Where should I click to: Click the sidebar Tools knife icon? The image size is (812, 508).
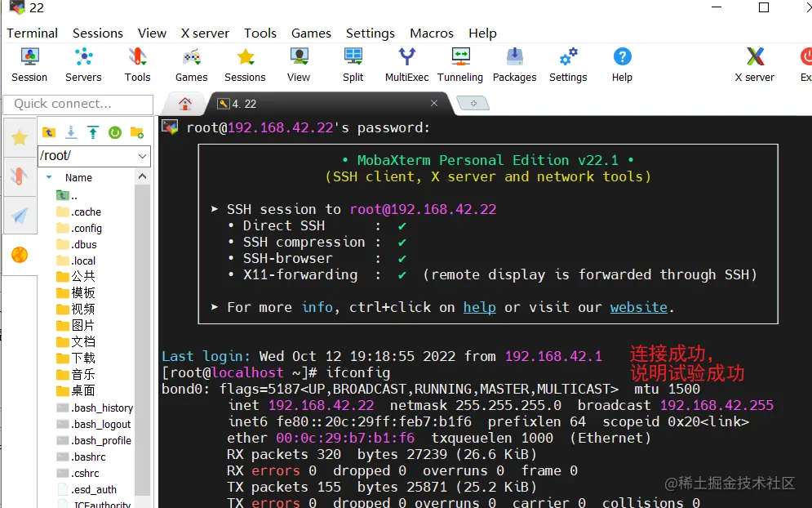[x=20, y=176]
